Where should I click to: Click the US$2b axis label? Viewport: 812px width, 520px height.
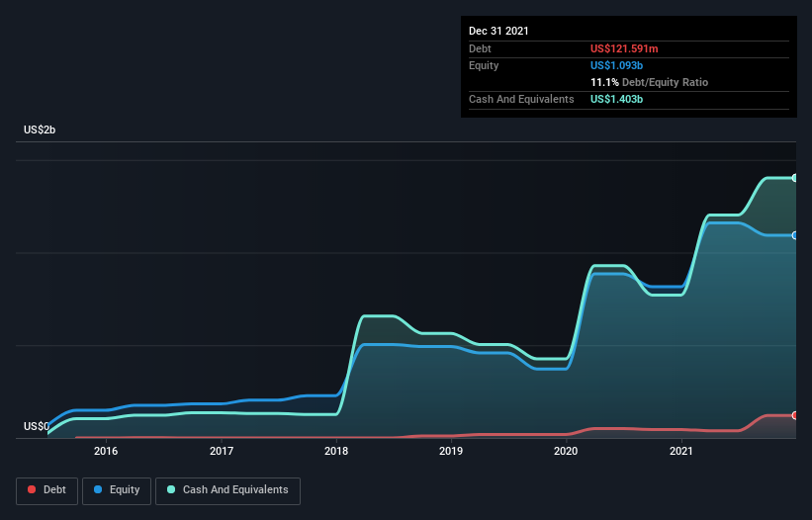coord(40,130)
